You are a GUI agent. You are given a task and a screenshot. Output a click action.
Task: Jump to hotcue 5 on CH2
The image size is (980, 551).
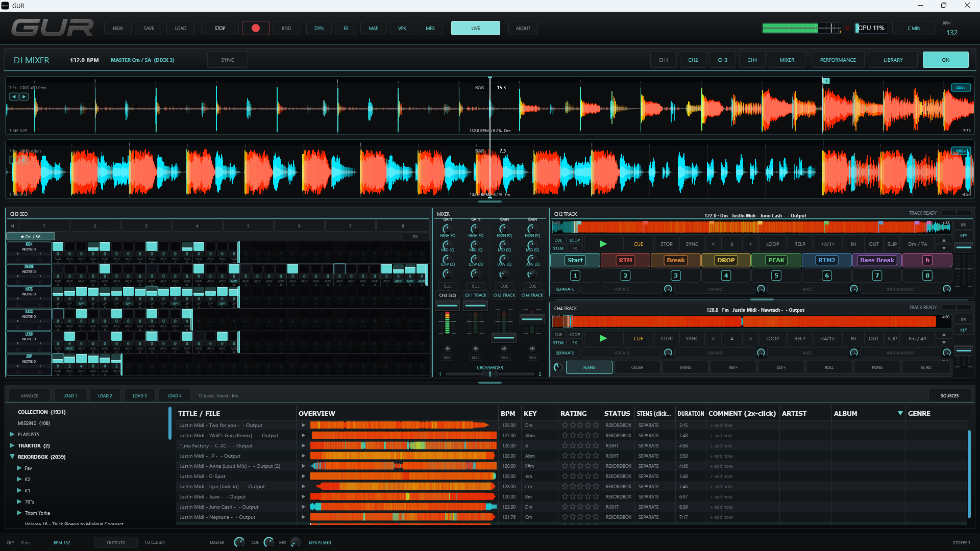(x=776, y=275)
